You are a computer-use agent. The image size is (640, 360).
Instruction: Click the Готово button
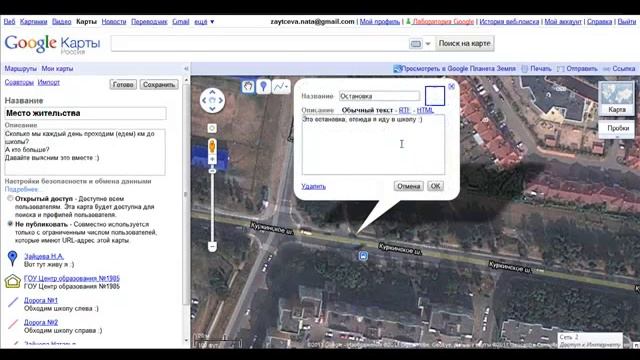point(123,84)
